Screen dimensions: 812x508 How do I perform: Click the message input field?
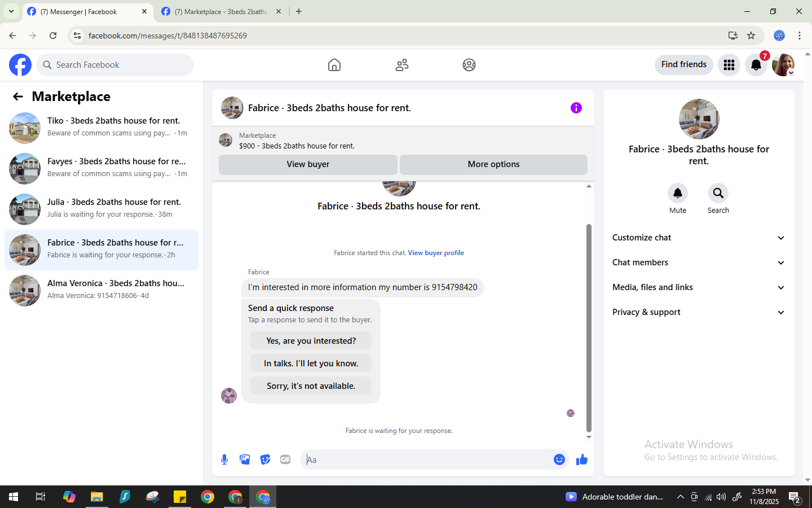(427, 459)
